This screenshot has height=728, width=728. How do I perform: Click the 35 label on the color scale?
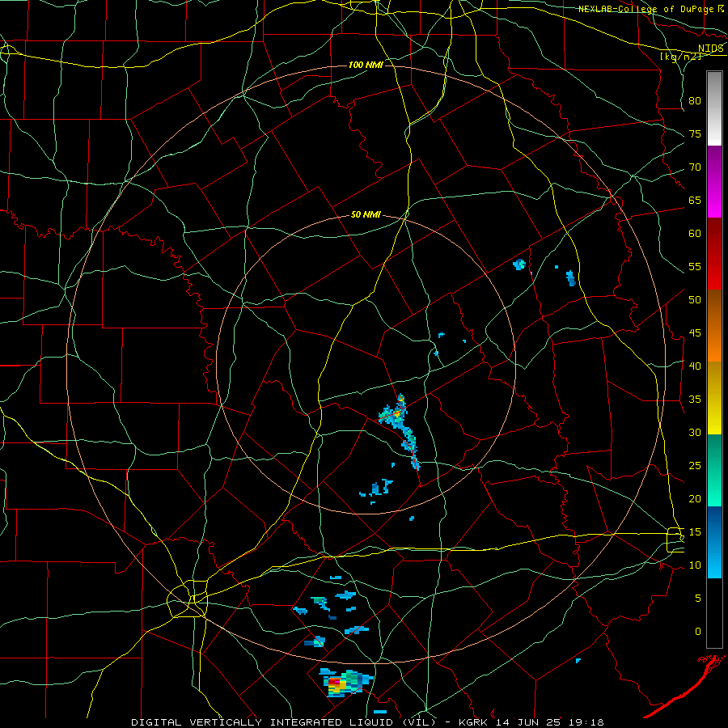tap(695, 400)
